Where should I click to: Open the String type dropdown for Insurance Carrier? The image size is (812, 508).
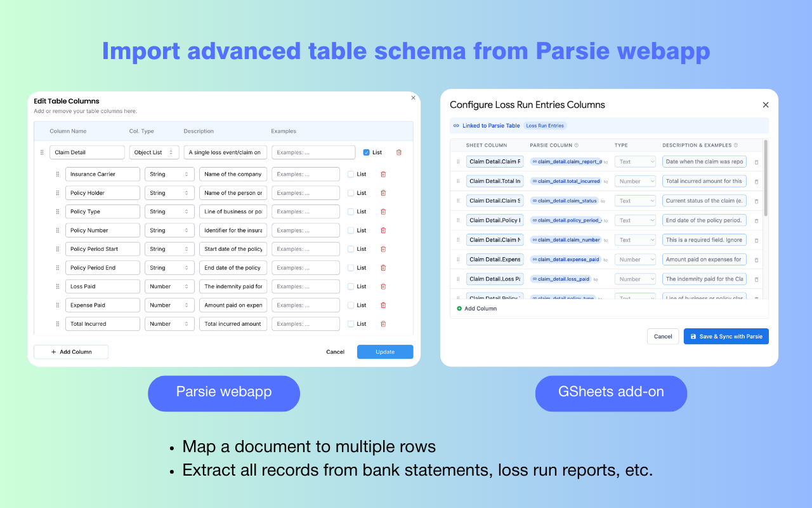(x=169, y=174)
